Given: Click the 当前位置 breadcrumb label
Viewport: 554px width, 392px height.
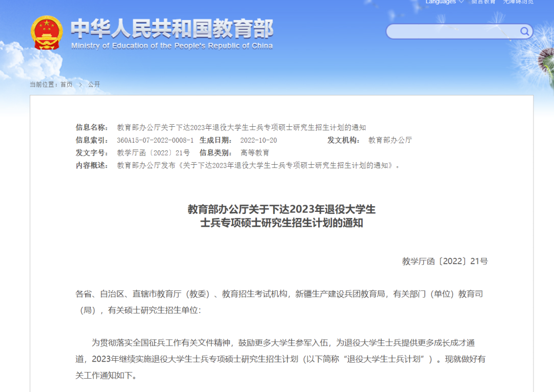Looking at the screenshot, I should (44, 84).
